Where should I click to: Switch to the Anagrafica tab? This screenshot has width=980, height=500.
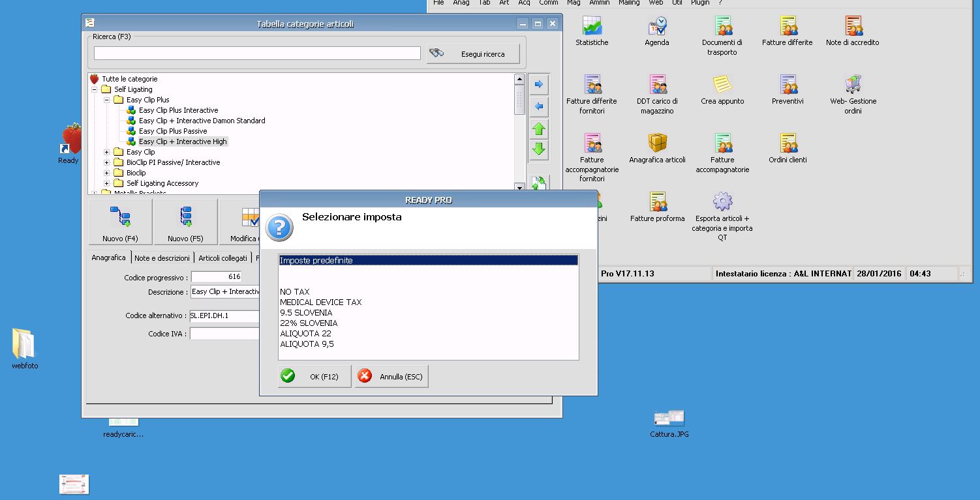click(x=109, y=257)
